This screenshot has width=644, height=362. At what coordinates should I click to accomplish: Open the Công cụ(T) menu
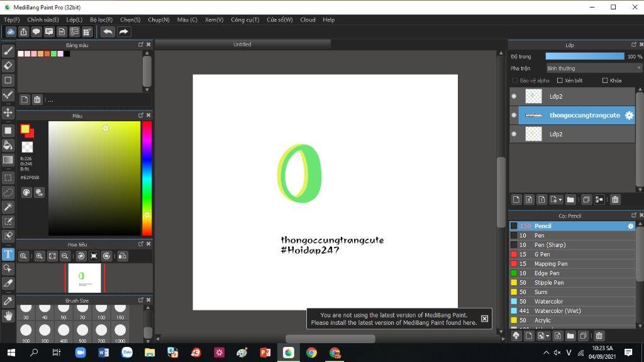[245, 19]
